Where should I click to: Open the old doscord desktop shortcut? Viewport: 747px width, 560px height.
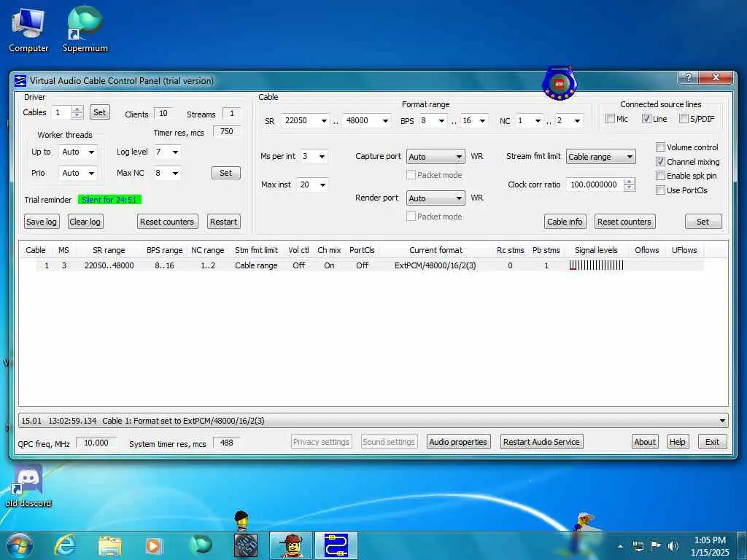[28, 486]
